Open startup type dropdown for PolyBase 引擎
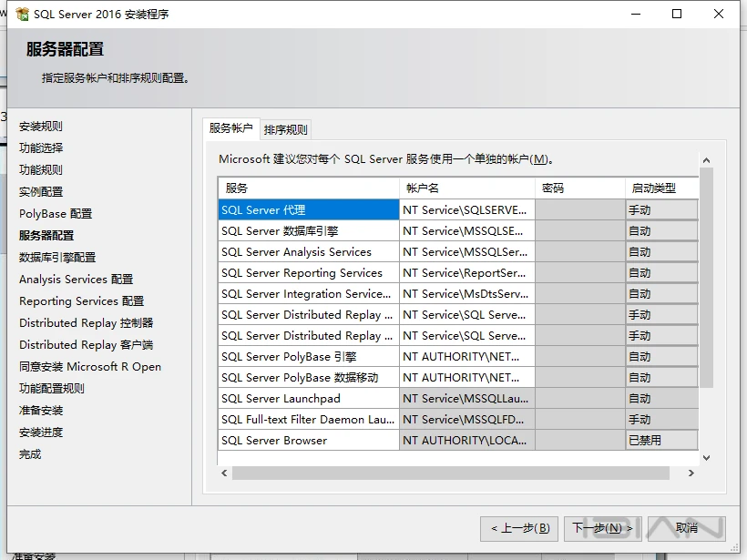This screenshot has width=747, height=560. click(x=661, y=357)
